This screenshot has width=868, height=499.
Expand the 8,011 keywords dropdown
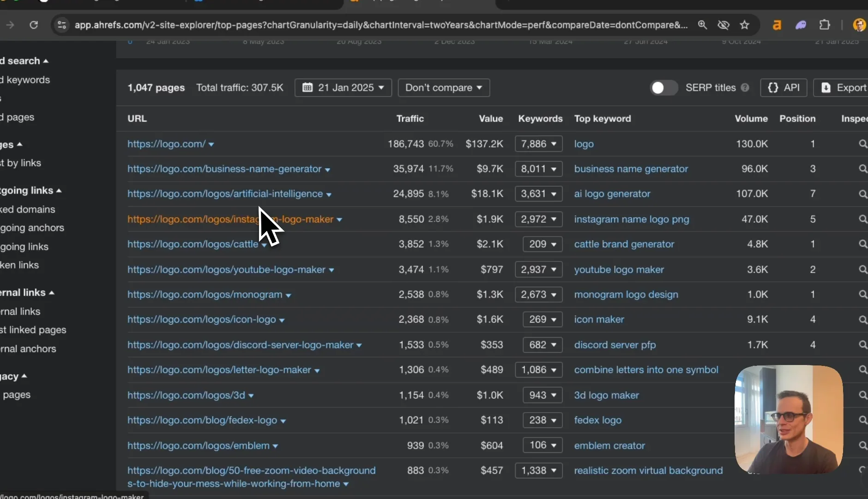539,169
